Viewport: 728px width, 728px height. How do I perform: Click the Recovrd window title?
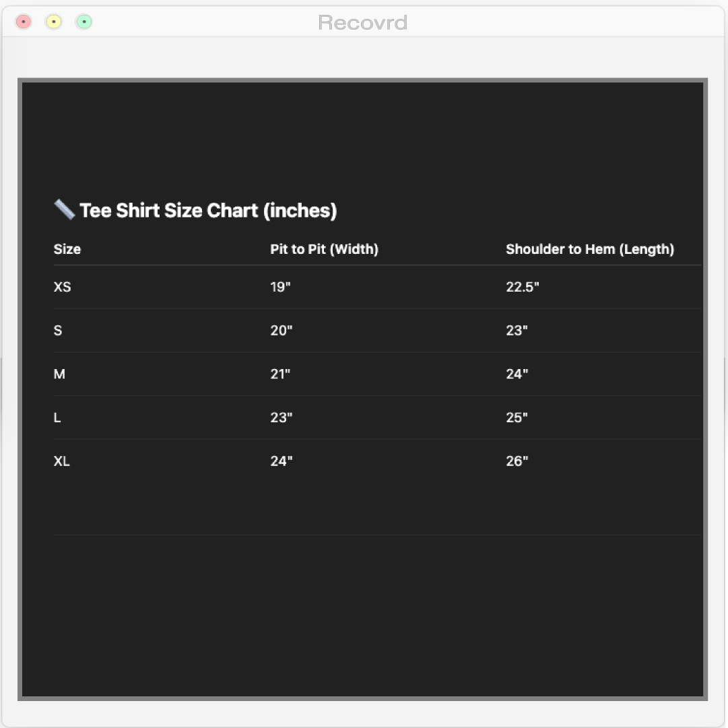pos(362,22)
